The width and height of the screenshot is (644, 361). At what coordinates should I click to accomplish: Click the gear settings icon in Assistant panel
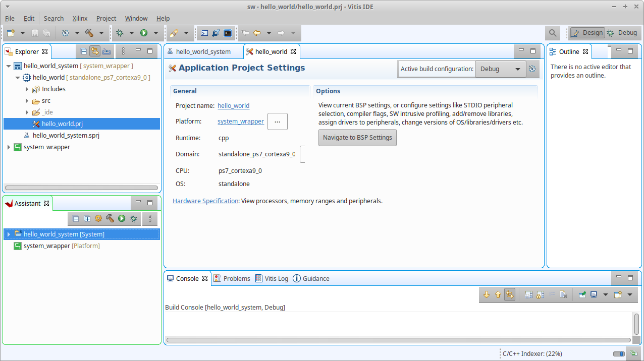click(x=98, y=218)
